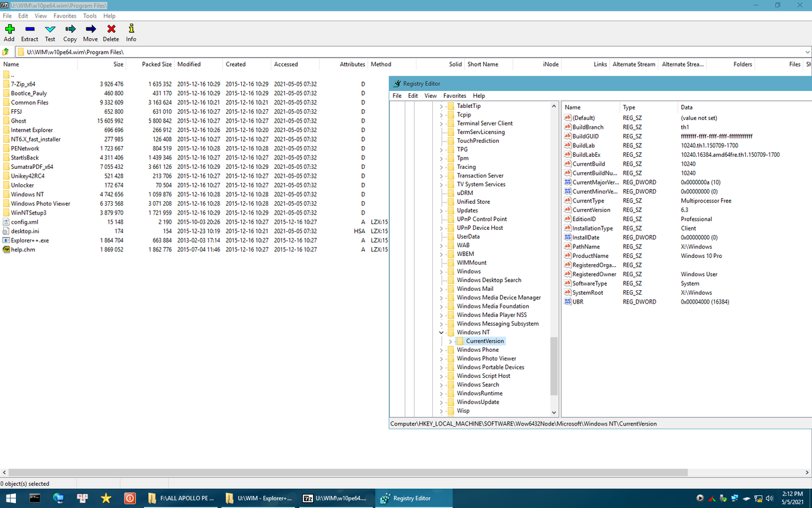The image size is (812, 508).
Task: Click the Ghost folder icon
Action: click(x=6, y=121)
